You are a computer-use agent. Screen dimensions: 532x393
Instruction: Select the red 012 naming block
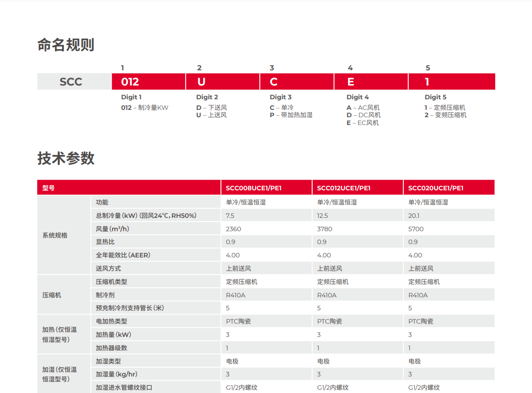click(148, 82)
